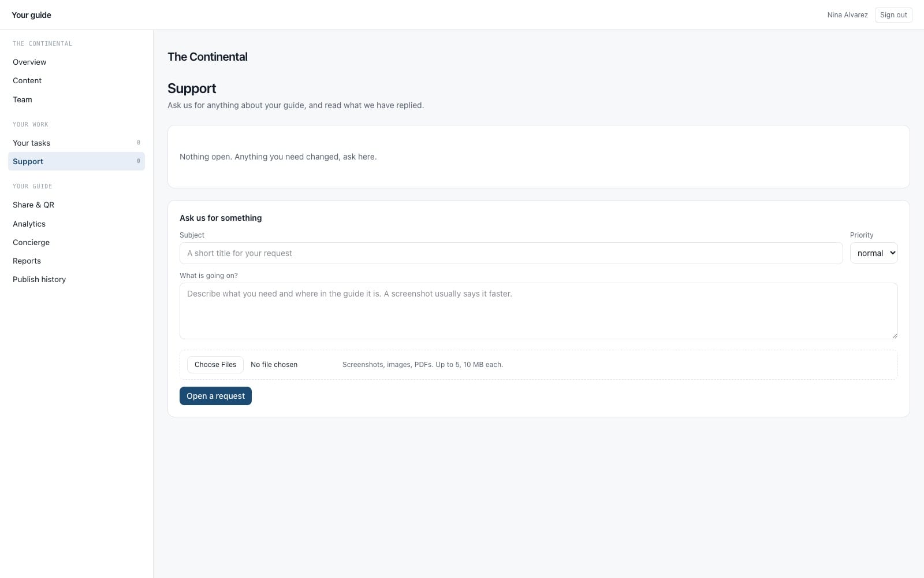Focus the Subject input field
924x578 pixels.
[x=511, y=253]
